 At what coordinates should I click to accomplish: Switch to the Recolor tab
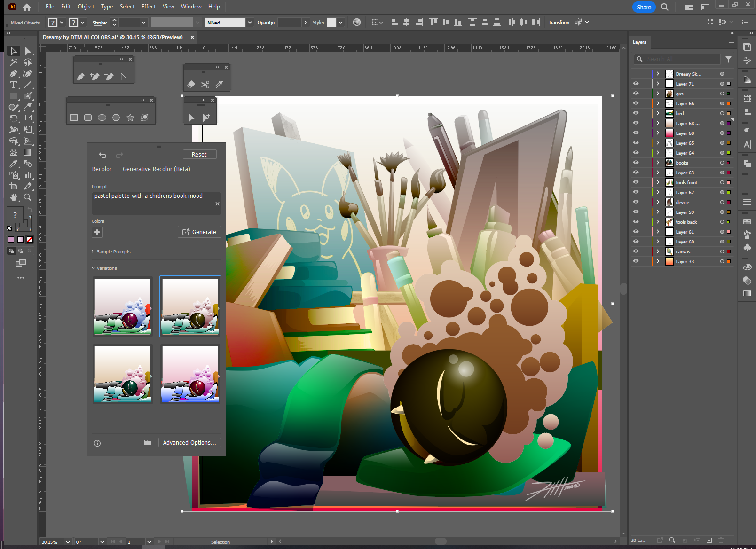[x=102, y=169]
